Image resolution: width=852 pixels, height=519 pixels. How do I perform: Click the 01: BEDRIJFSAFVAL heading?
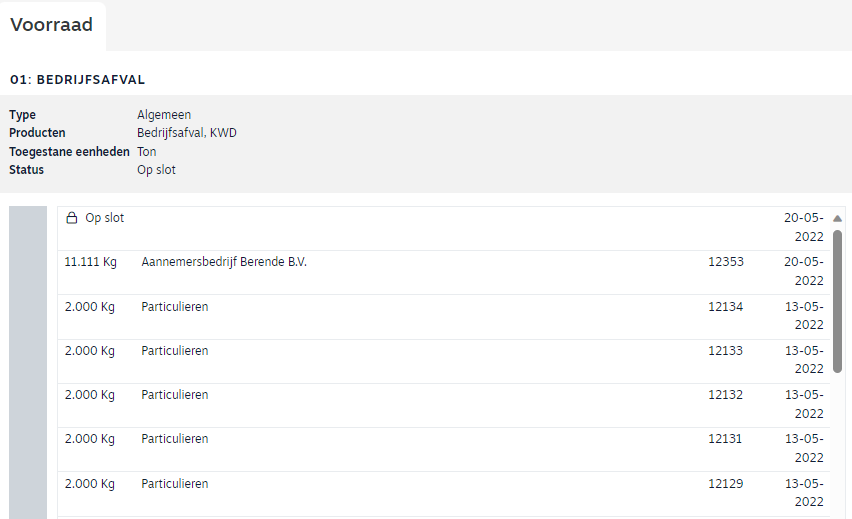tap(84, 79)
